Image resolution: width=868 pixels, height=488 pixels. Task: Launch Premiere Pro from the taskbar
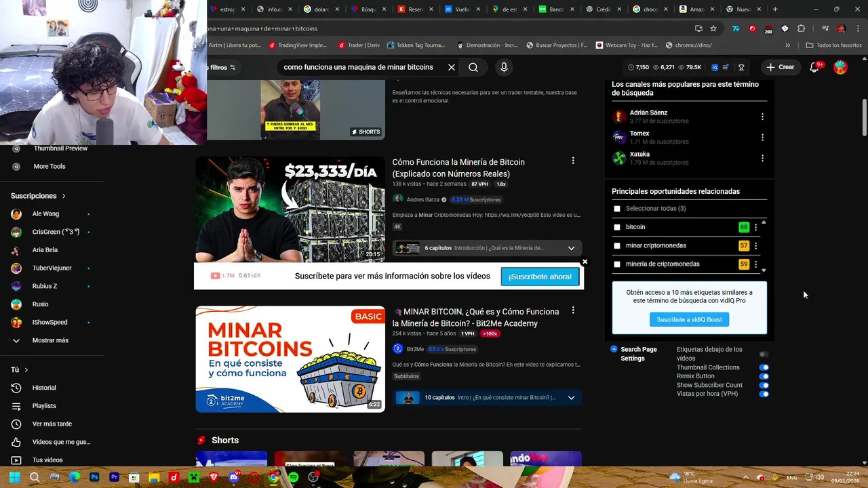(114, 477)
